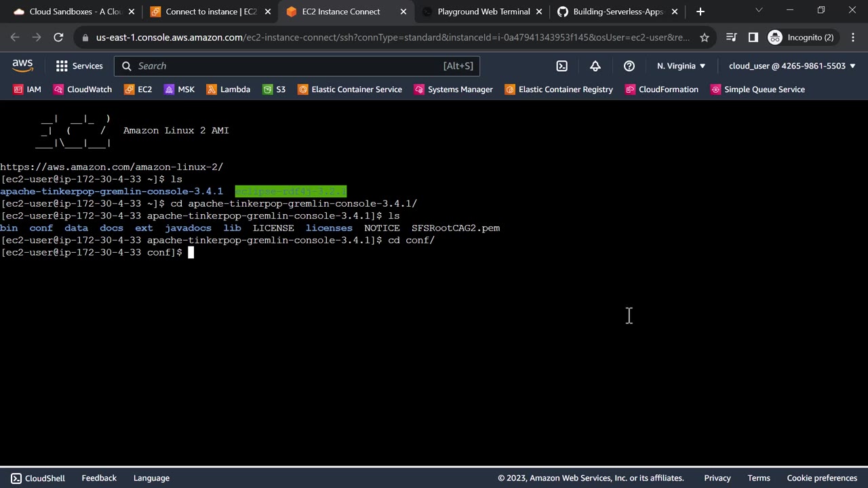Screen dimensions: 868x488
Task: Click into the AWS Search field
Action: tap(285, 66)
